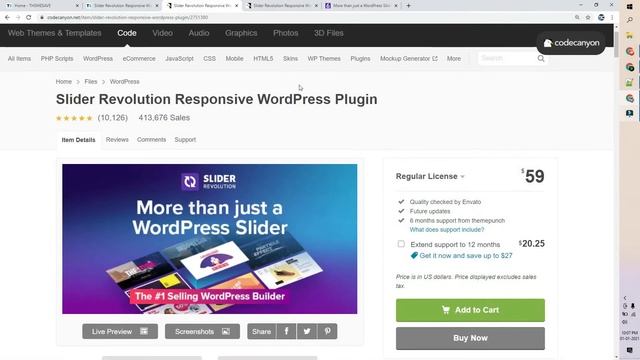Viewport: 640px width, 360px height.
Task: Open the browser profile avatar
Action: [601, 18]
